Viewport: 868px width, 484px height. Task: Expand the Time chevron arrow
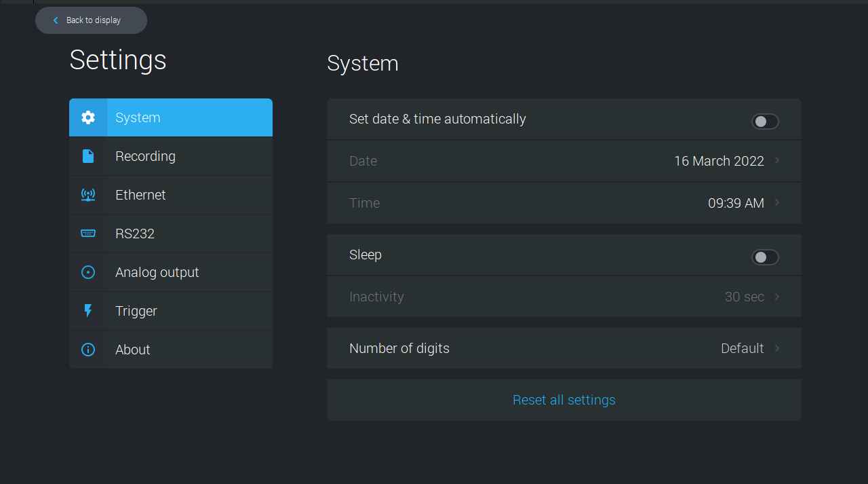click(777, 203)
